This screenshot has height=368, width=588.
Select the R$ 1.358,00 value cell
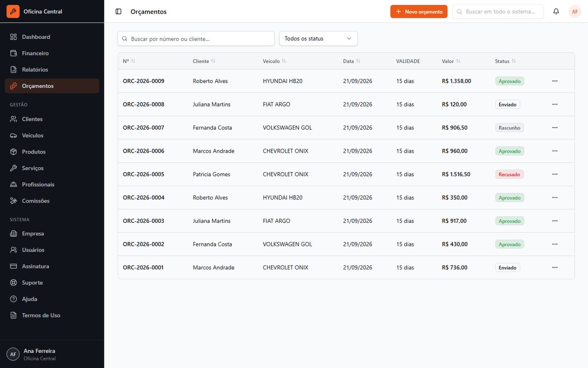[456, 81]
